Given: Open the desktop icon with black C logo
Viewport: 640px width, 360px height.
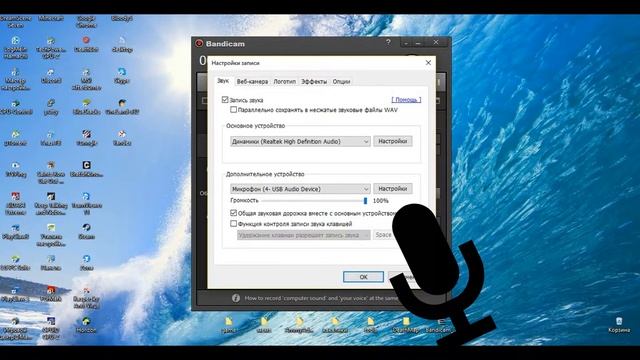Looking at the screenshot, I should (86, 169).
